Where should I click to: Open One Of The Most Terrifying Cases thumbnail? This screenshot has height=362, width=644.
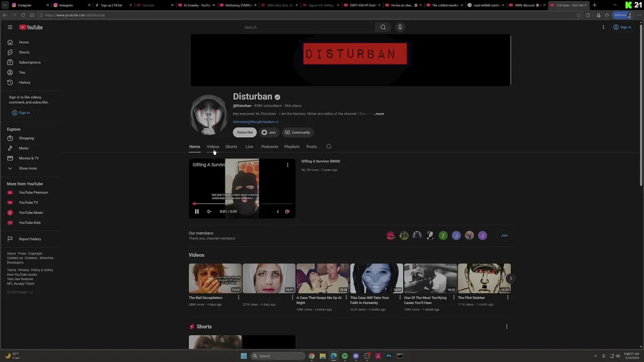430,278
